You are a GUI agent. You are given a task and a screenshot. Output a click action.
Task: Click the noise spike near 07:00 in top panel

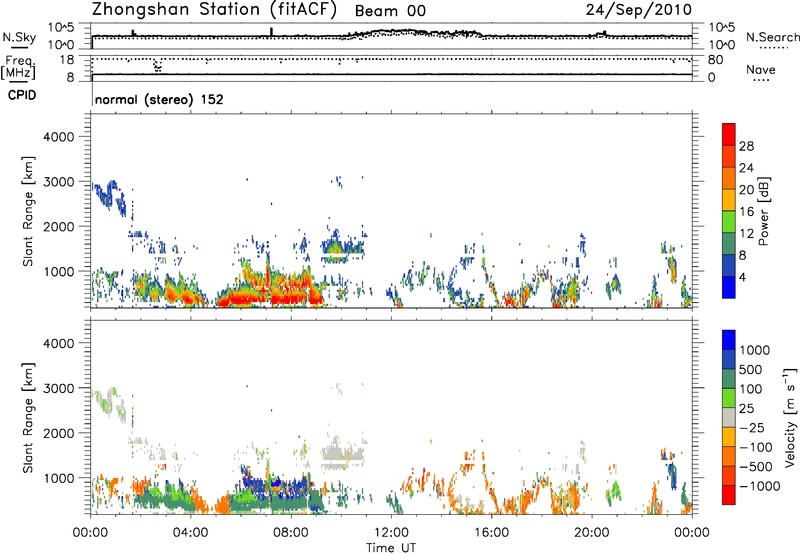pos(271,32)
